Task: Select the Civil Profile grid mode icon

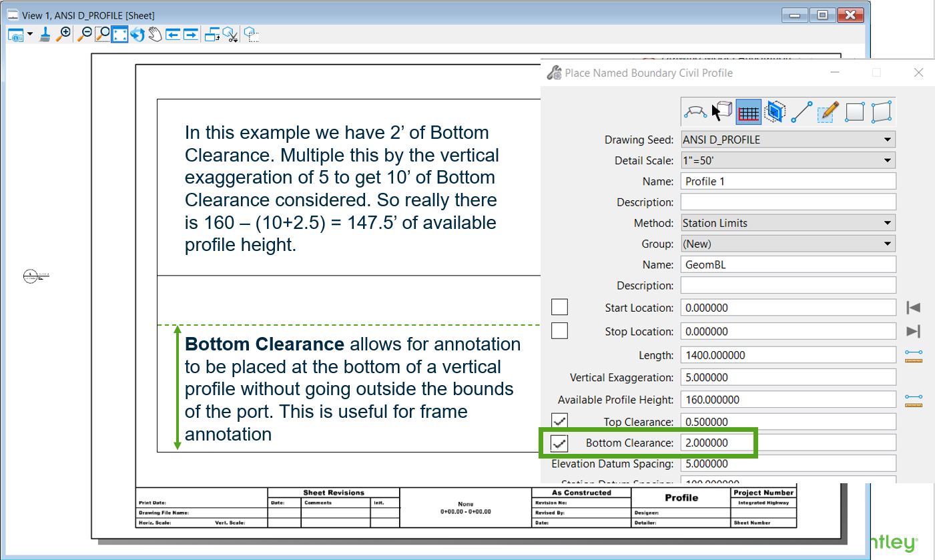Action: point(749,111)
